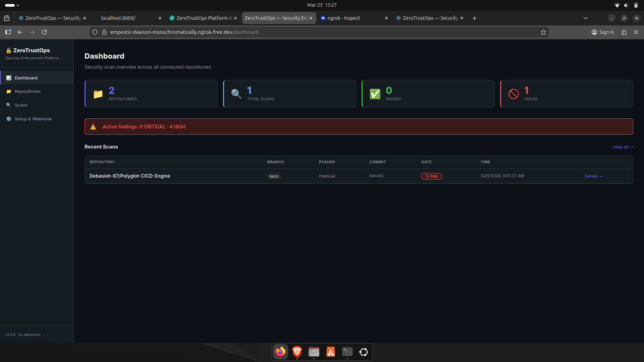Click the warning triangle in the findings banner
Screen dimensions: 644x362
(x=93, y=127)
